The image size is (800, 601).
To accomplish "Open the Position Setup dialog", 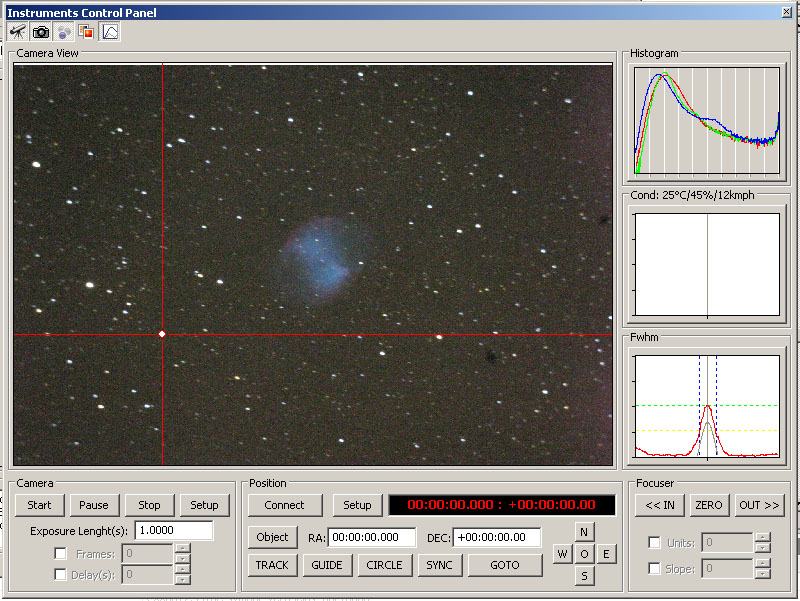I will click(x=357, y=505).
